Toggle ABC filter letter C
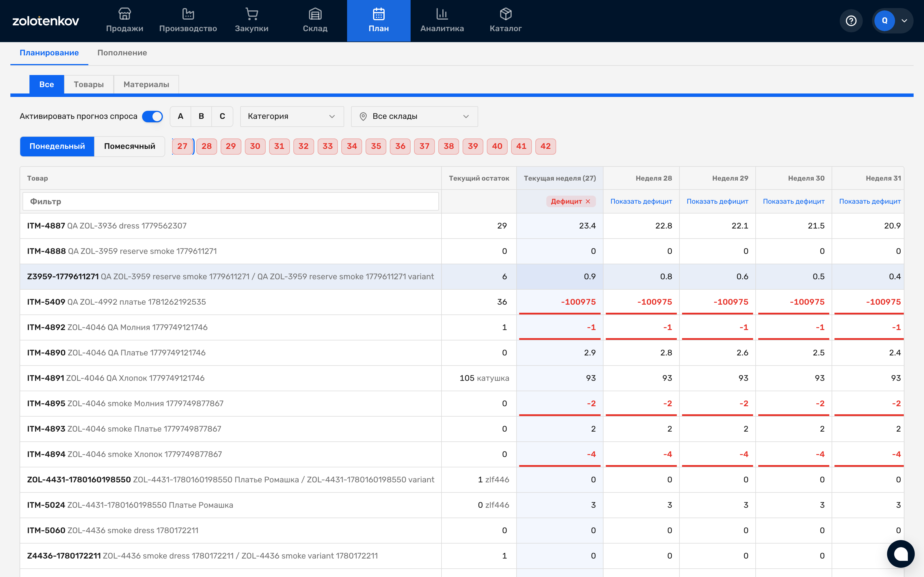Screen dimensions: 924x577 pyautogui.click(x=222, y=116)
